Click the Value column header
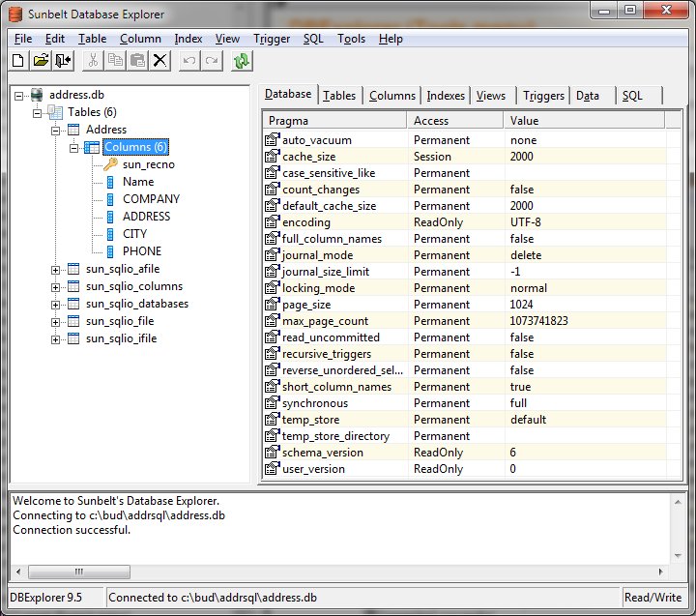696x616 pixels. [583, 121]
